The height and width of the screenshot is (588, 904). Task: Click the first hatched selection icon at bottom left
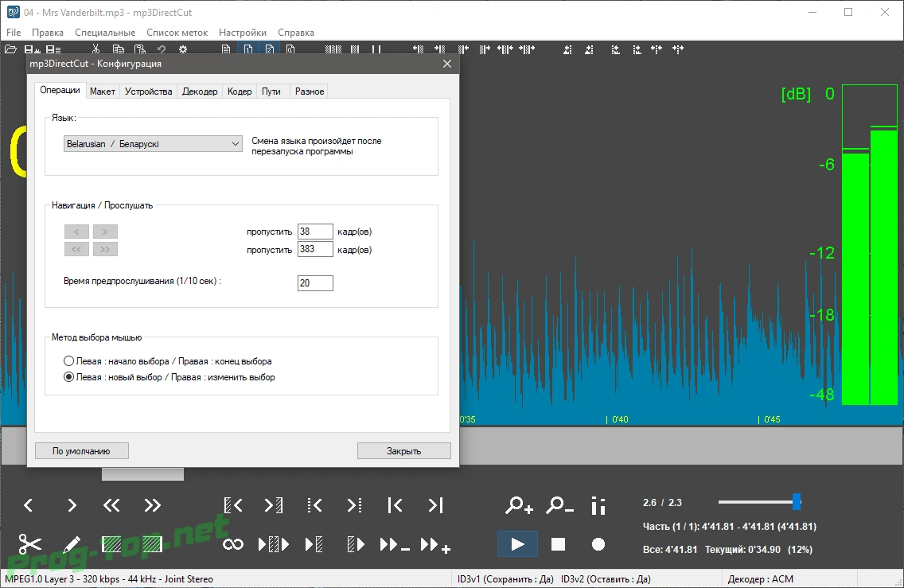(x=111, y=544)
